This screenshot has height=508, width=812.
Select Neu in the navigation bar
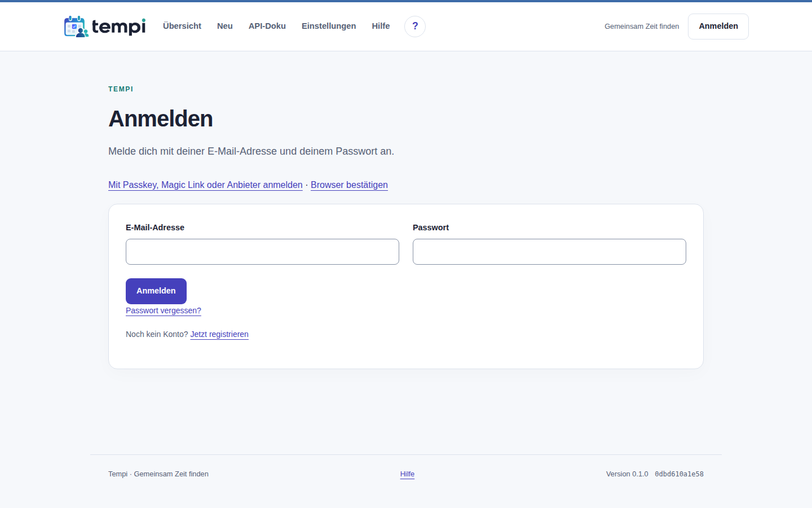225,26
